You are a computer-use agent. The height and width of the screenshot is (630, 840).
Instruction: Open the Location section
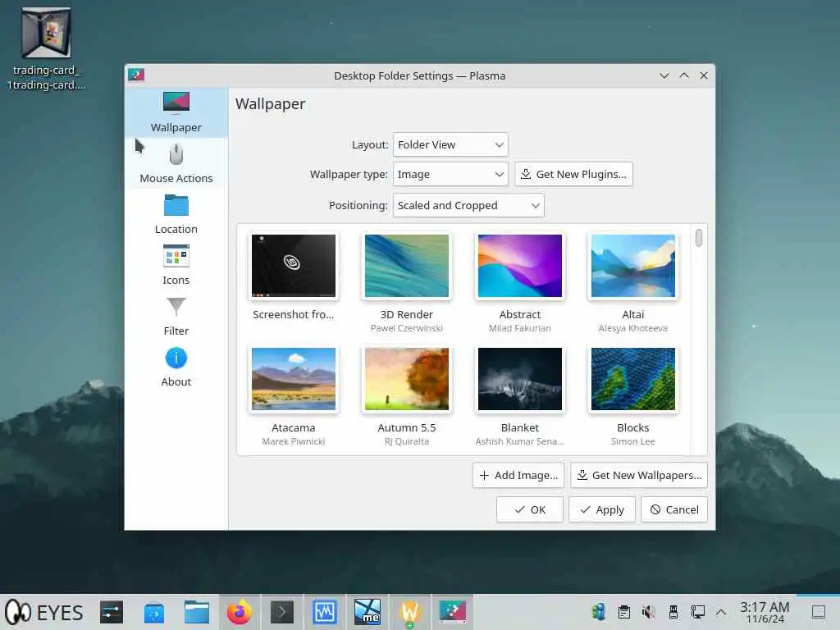click(176, 214)
